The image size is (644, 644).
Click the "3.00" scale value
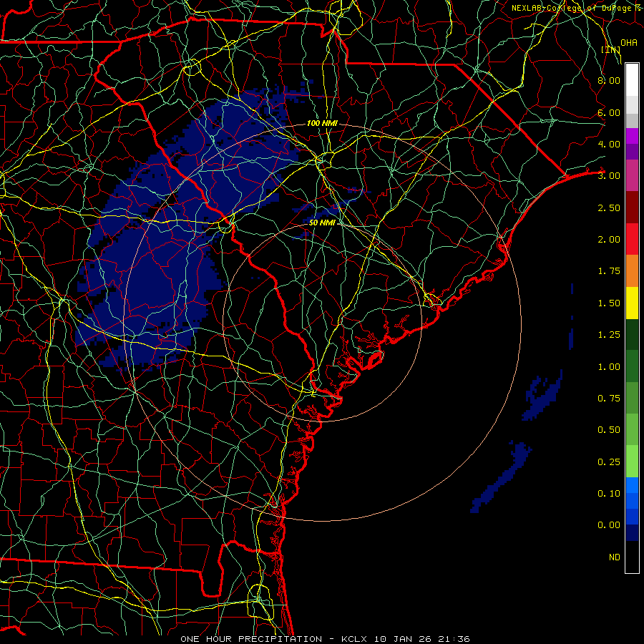pos(609,176)
